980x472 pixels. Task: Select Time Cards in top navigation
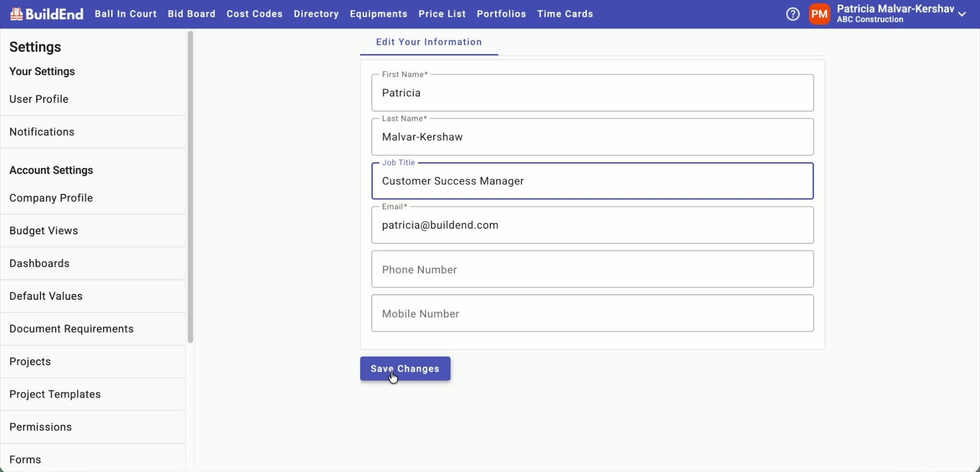[565, 14]
